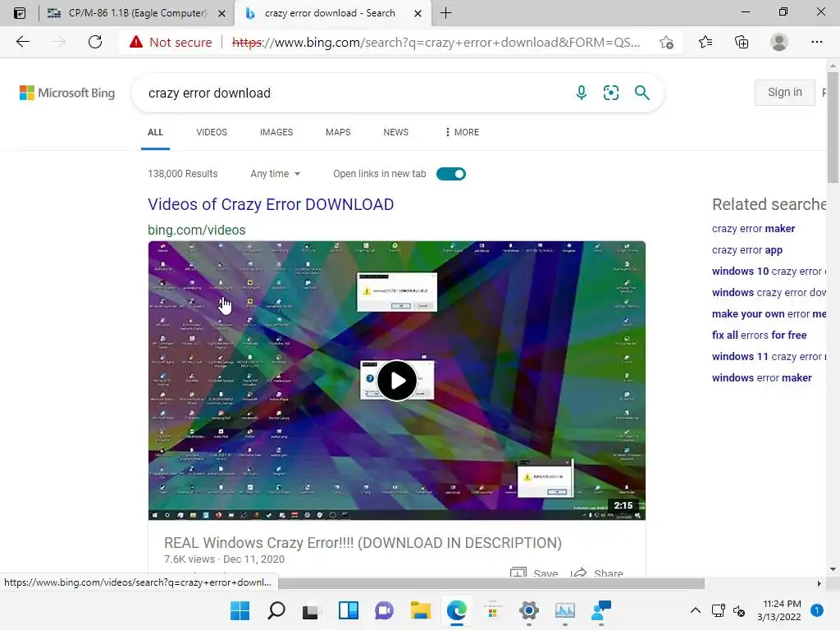
Task: Open clock showing 11:24 PM
Action: 779,610
